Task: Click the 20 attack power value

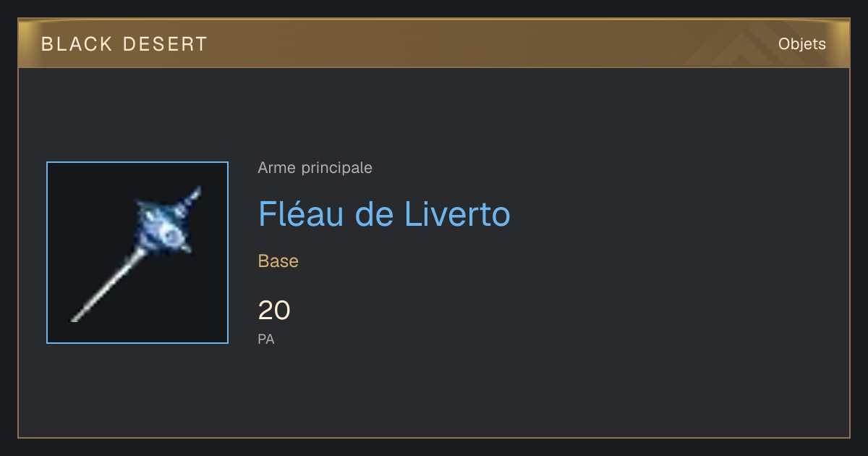Action: pyautogui.click(x=274, y=311)
